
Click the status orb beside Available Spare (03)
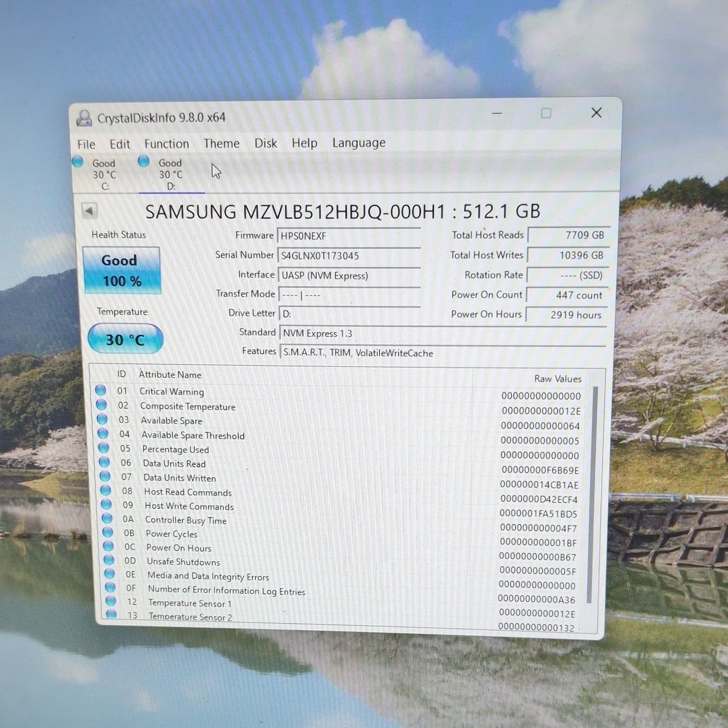click(x=102, y=419)
